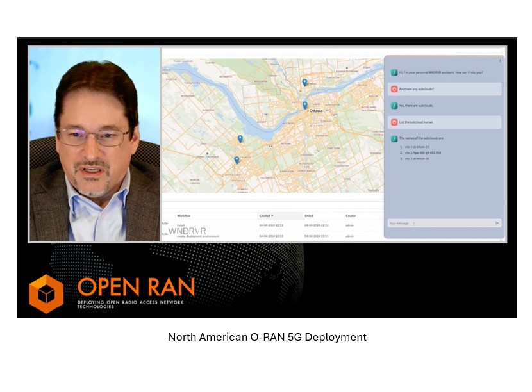Image resolution: width=532 pixels, height=392 pixels.
Task: Select the third listed subcloud name
Action: click(417, 159)
